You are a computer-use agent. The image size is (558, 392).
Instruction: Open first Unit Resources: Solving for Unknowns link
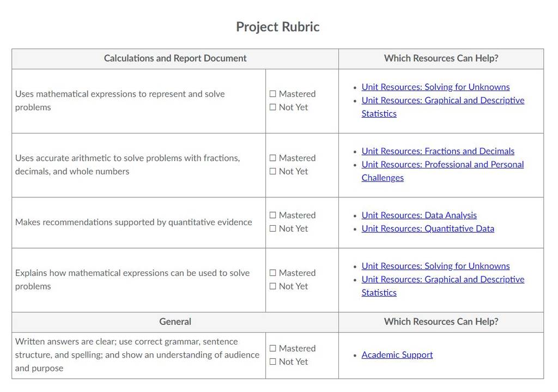pos(435,87)
